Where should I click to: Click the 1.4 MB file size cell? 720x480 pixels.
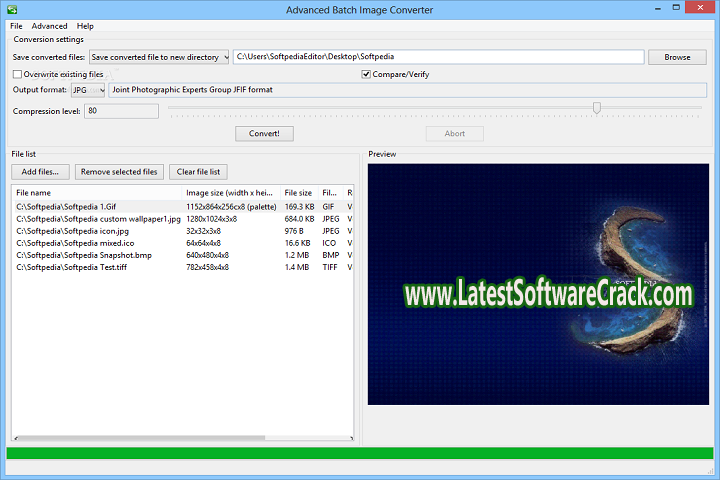click(x=297, y=267)
